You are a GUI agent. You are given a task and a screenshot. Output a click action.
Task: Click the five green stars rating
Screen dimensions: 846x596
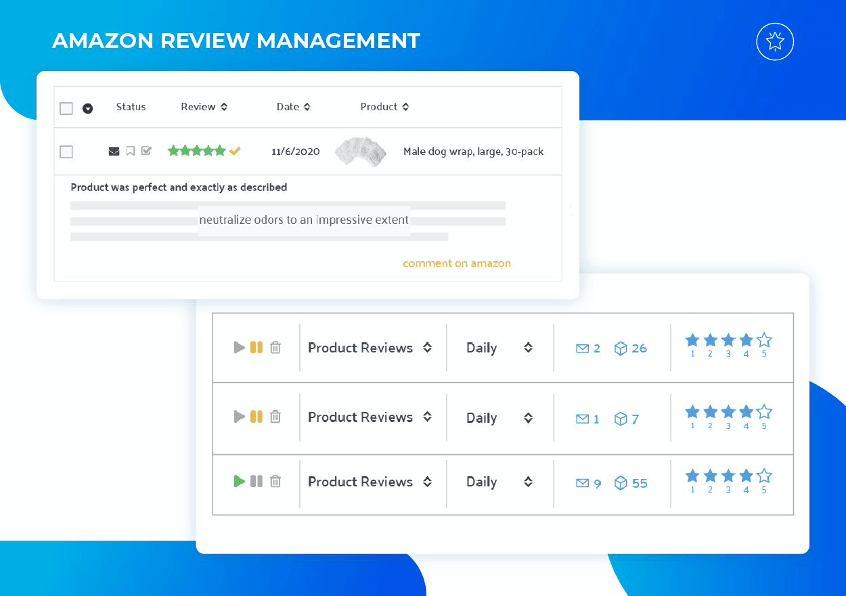pos(196,150)
